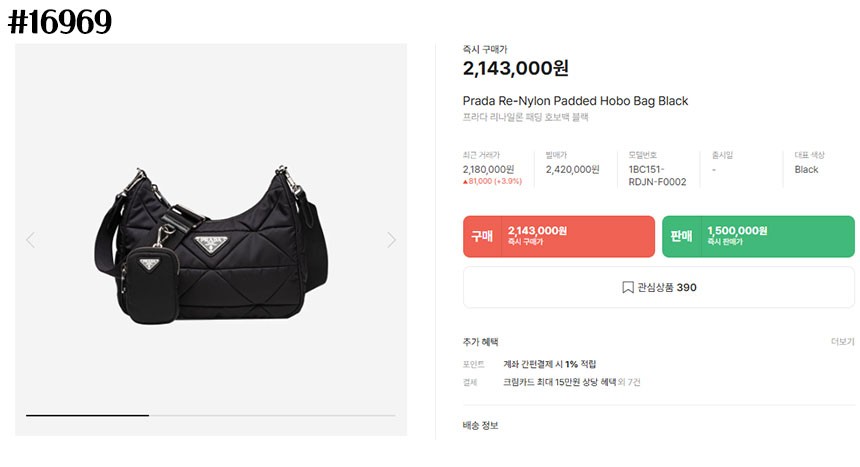This screenshot has height=467, width=860.
Task: Click the previous image arrow
Action: point(30,240)
